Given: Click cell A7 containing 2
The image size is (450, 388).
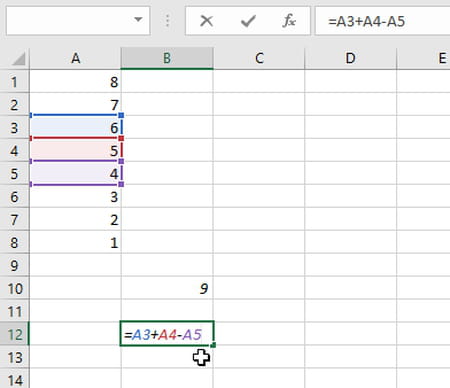Looking at the screenshot, I should 75,220.
